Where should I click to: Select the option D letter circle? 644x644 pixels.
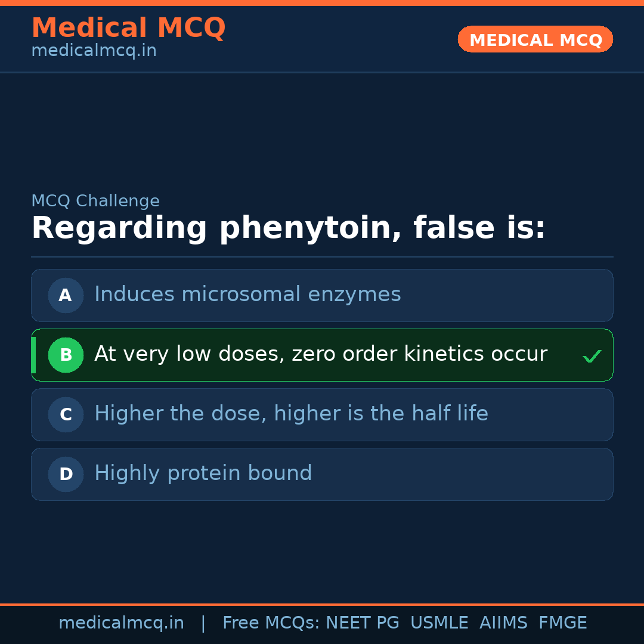[66, 474]
